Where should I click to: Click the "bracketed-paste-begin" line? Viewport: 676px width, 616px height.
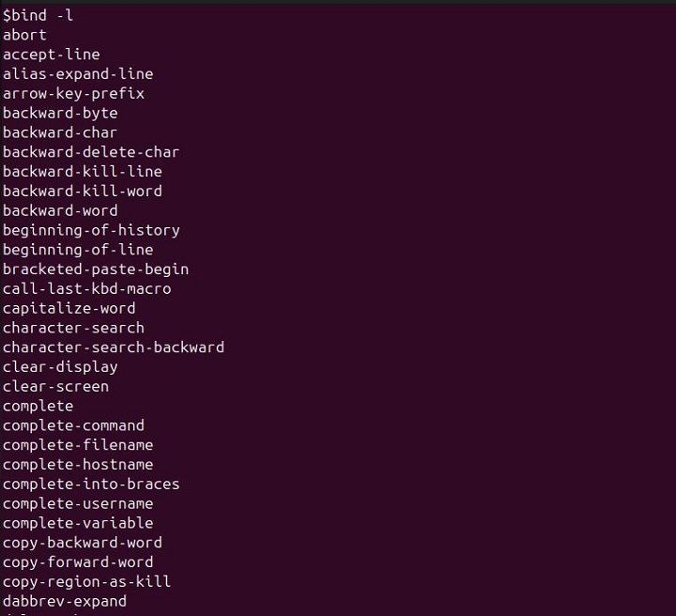coord(96,269)
